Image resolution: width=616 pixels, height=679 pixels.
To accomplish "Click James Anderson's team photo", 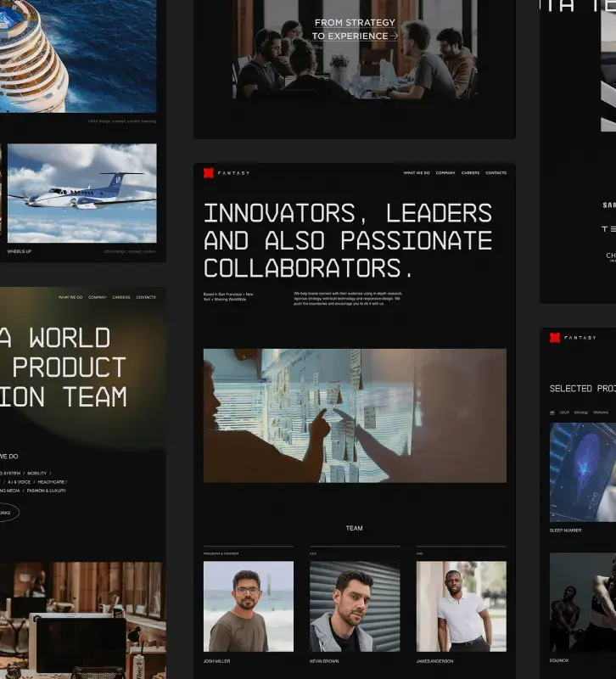I will [461, 606].
